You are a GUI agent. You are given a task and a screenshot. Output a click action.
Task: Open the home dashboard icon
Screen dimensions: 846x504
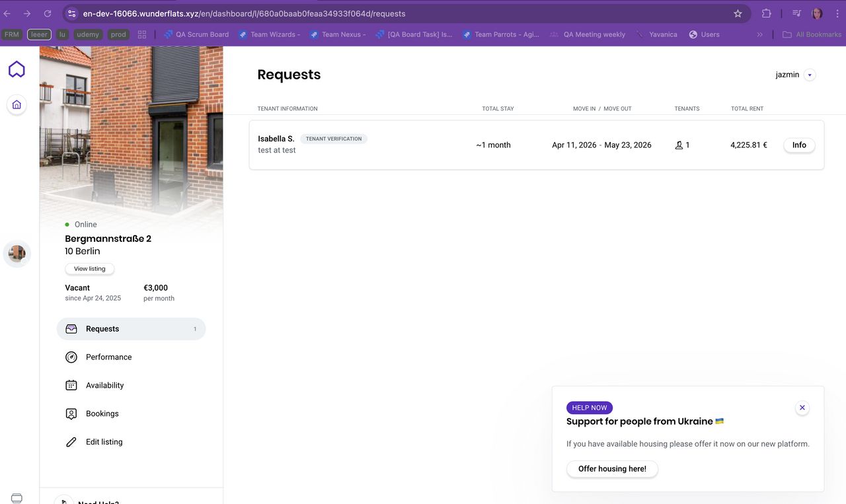coord(17,104)
